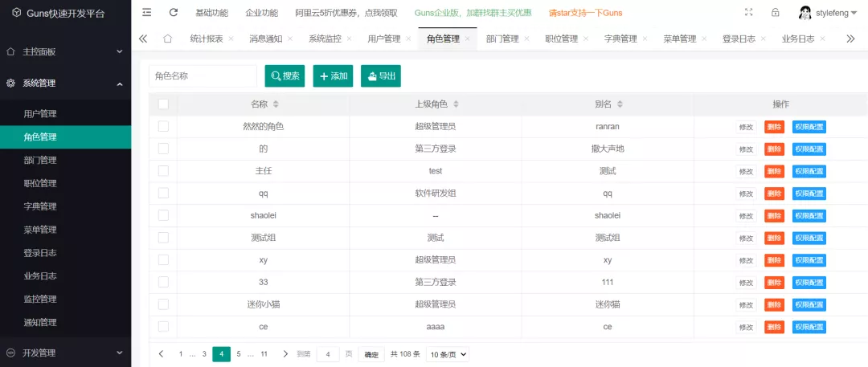Close the 消息通知 tab

pos(290,39)
